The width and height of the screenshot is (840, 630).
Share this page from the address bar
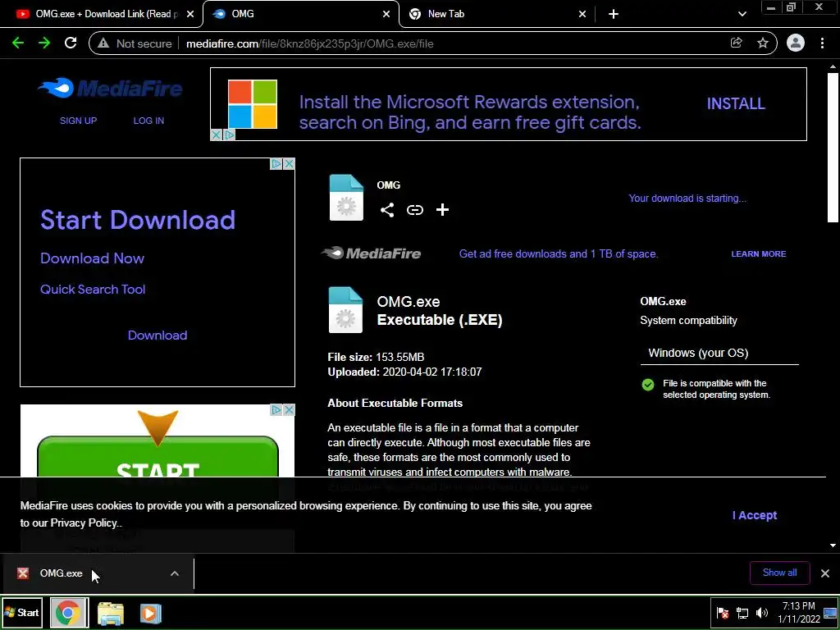736,43
